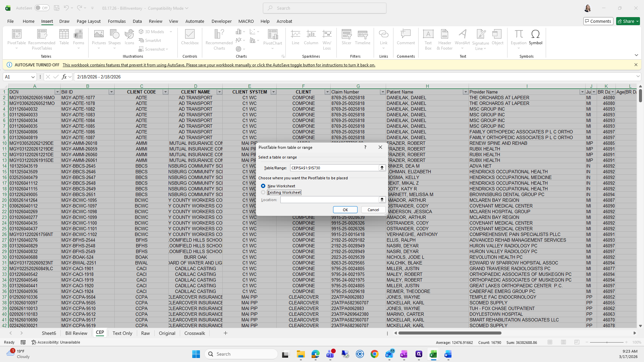This screenshot has height=362, width=644.
Task: Click the zoom slider in status bar
Action: pyautogui.click(x=607, y=342)
